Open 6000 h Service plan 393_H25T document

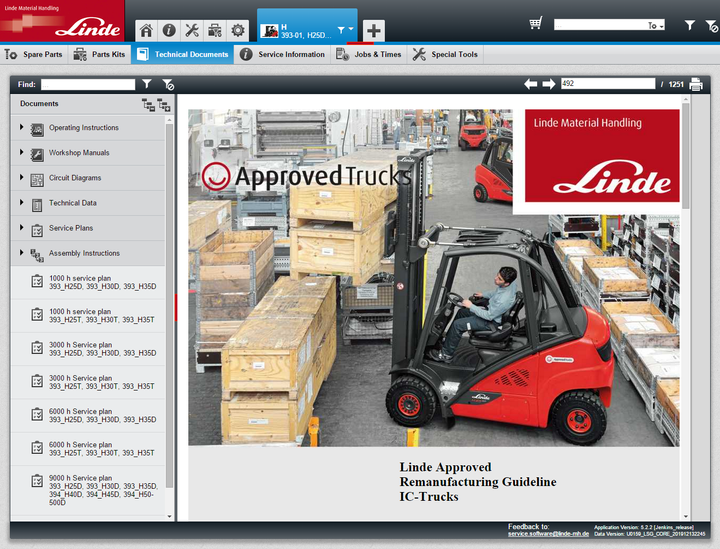88,448
